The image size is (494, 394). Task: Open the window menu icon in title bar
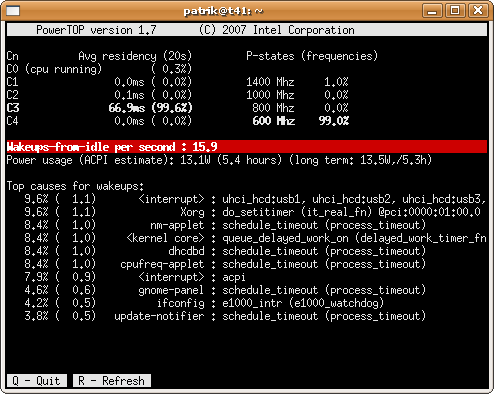click(x=13, y=11)
